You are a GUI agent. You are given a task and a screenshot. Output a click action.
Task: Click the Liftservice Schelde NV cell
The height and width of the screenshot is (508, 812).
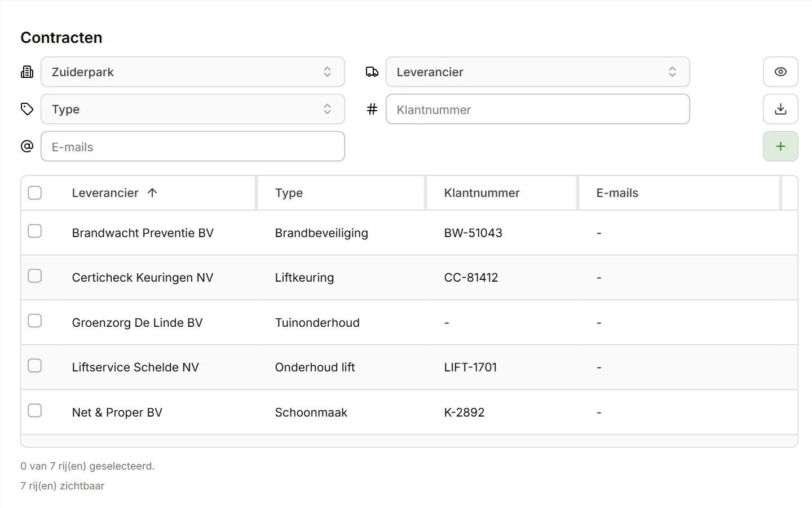[x=135, y=367]
